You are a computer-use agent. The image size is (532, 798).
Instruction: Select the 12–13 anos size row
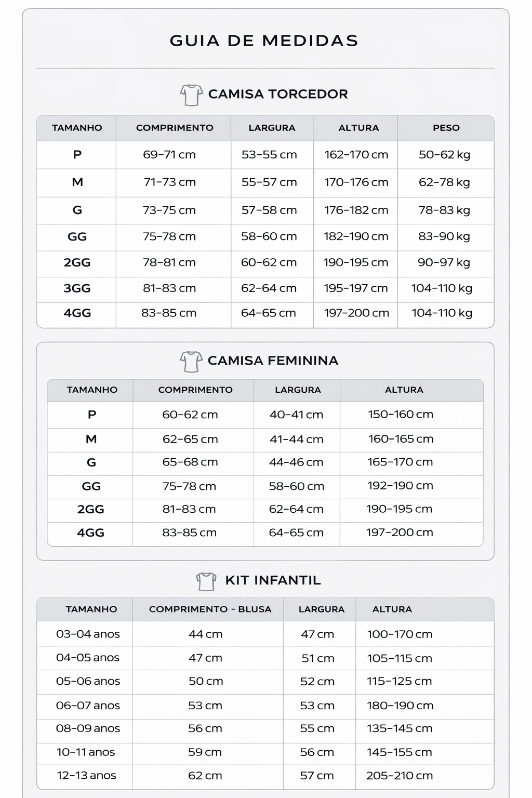pyautogui.click(x=87, y=776)
